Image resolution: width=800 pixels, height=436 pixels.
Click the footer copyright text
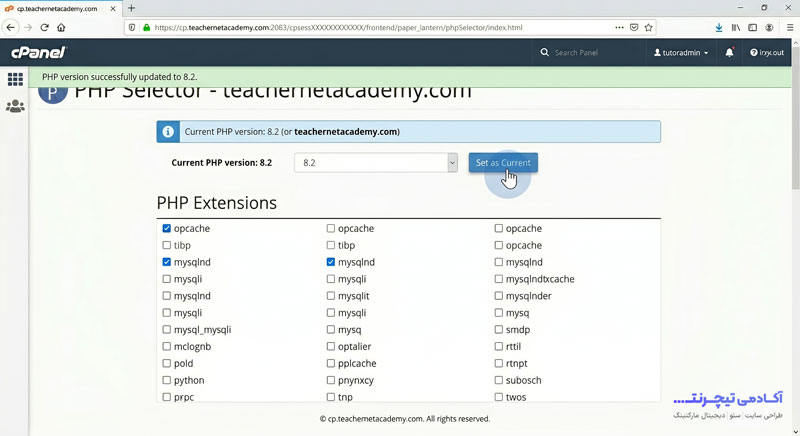point(405,419)
